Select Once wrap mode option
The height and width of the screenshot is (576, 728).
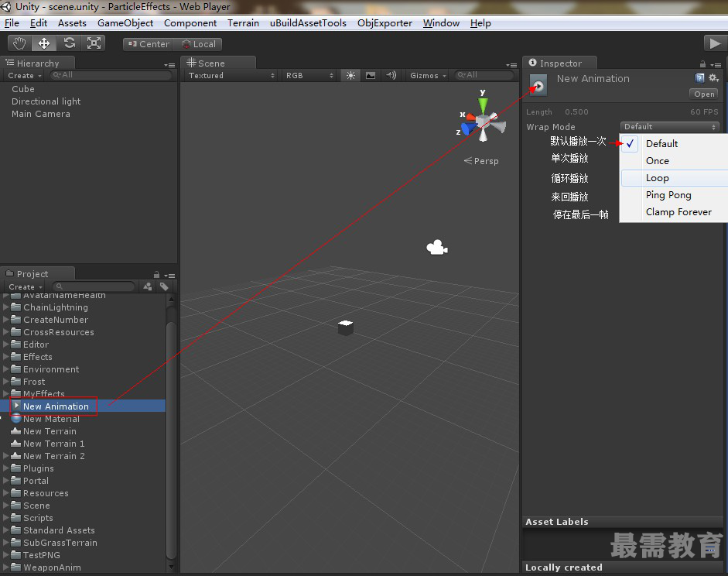(674, 161)
